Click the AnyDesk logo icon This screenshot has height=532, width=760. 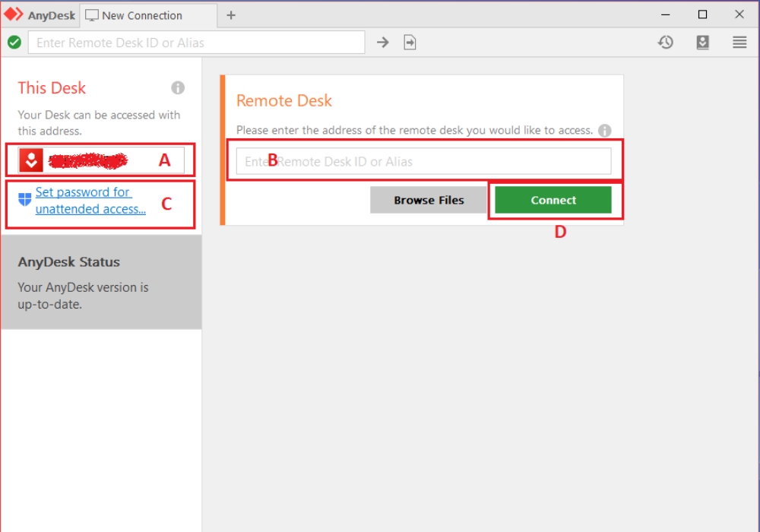pos(14,14)
